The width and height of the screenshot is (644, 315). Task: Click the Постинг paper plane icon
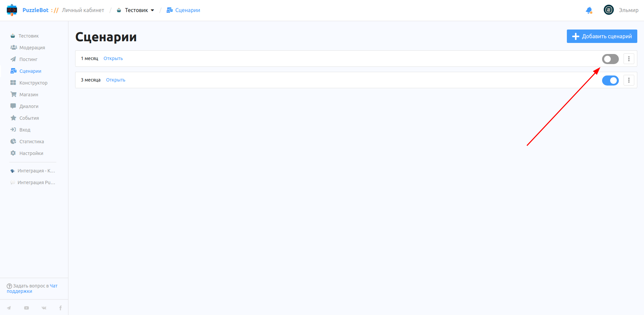pos(13,59)
